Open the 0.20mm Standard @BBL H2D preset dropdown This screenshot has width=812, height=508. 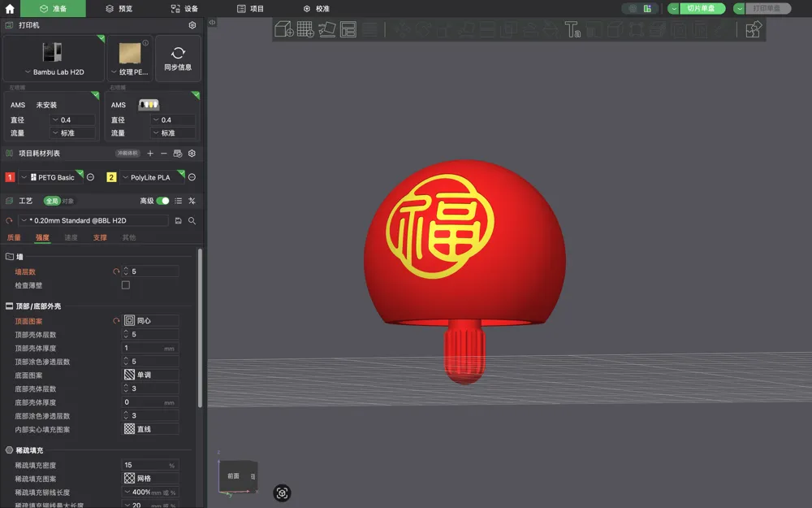(93, 221)
